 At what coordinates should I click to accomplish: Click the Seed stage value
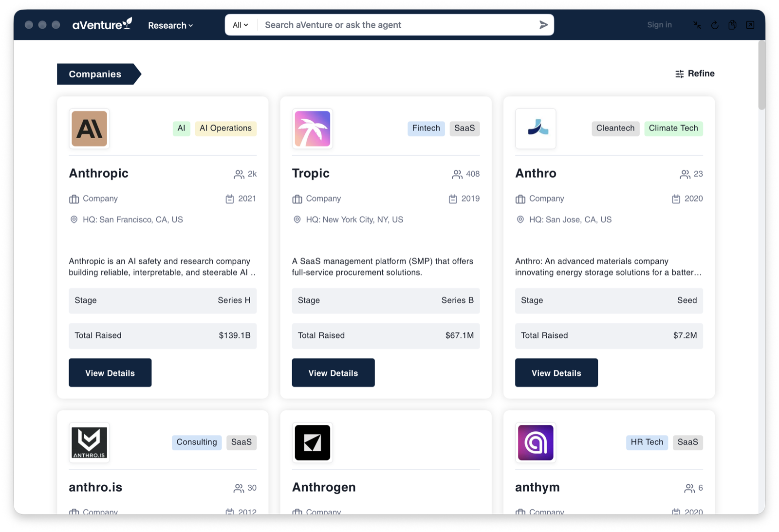687,300
